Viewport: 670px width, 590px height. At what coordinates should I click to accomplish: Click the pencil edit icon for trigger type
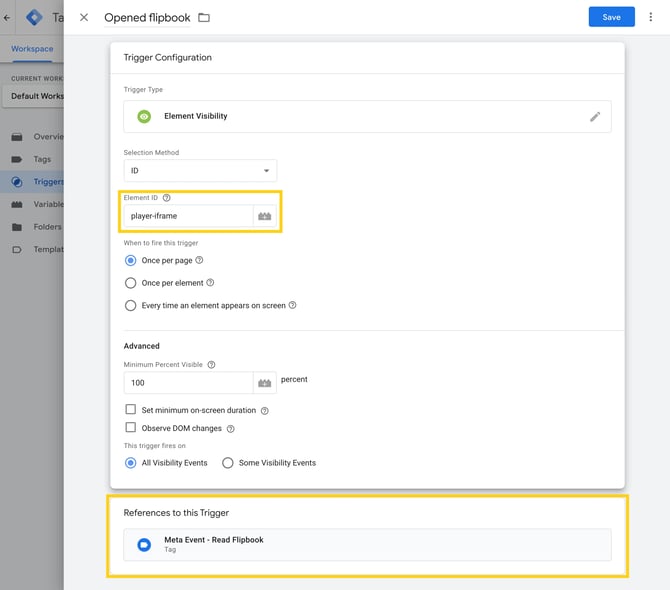(595, 117)
